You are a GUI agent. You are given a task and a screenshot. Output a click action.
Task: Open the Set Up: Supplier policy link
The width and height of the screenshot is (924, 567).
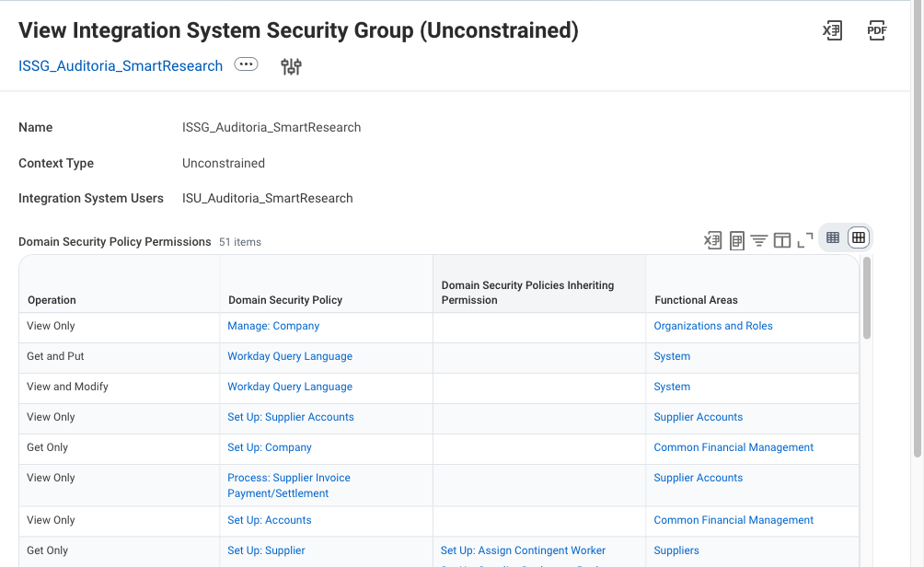coord(266,550)
